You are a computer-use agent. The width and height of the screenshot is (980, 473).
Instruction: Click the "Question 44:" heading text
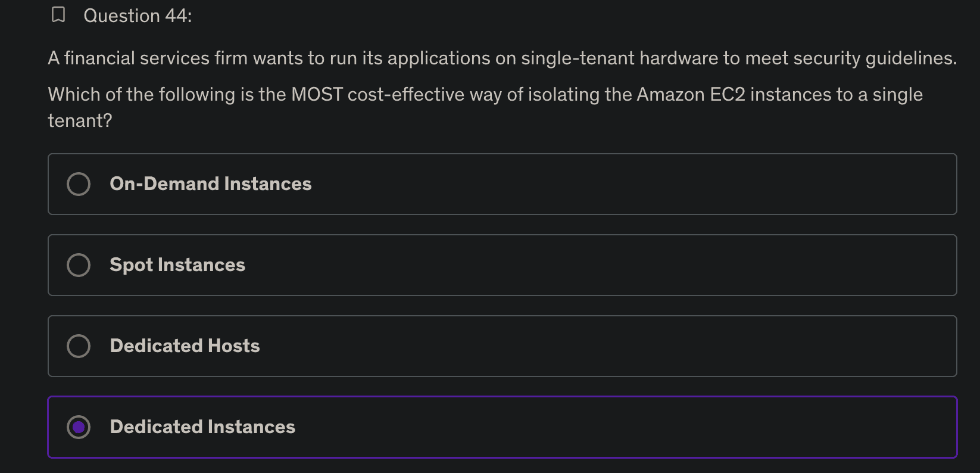138,16
